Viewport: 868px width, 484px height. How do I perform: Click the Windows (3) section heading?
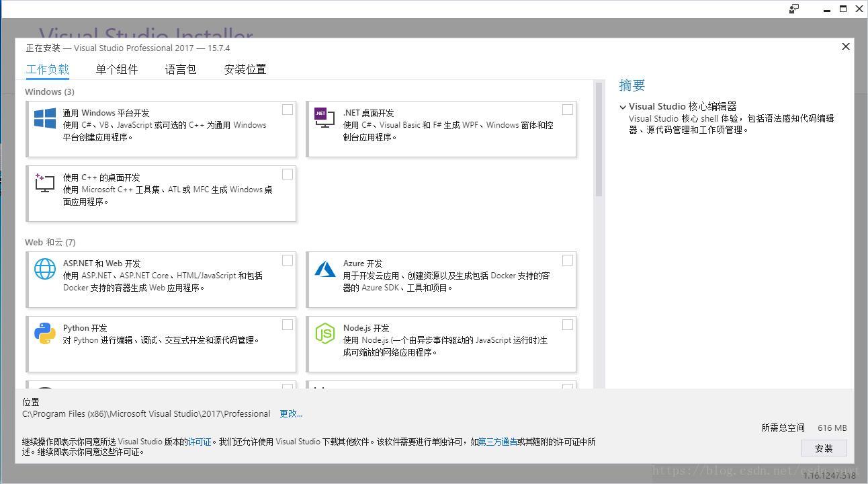(x=50, y=91)
